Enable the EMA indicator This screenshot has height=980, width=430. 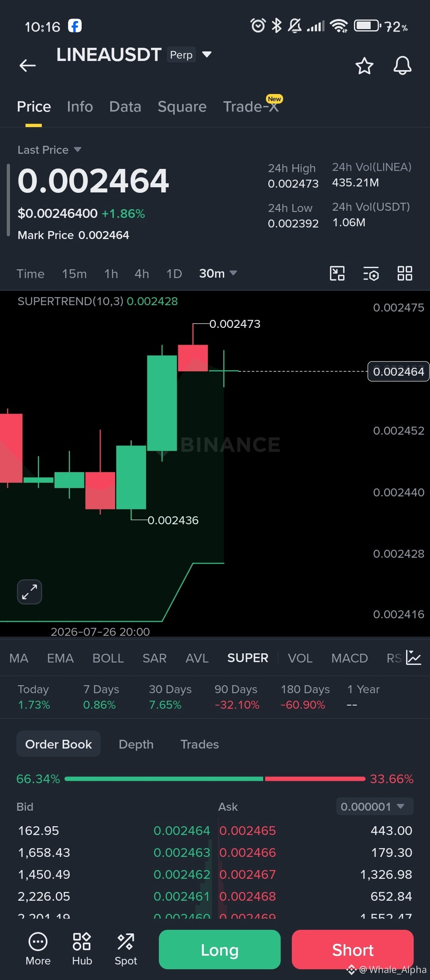coord(61,658)
